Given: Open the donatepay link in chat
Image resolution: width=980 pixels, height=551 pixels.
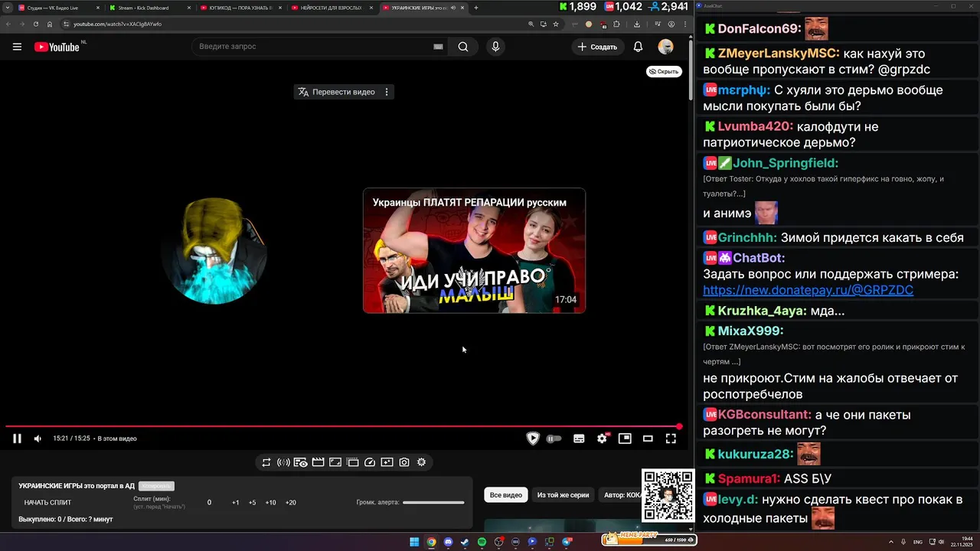Looking at the screenshot, I should pyautogui.click(x=808, y=290).
